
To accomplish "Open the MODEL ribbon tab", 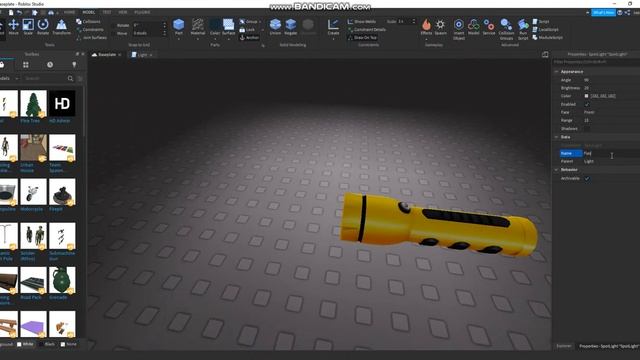I will coord(88,13).
